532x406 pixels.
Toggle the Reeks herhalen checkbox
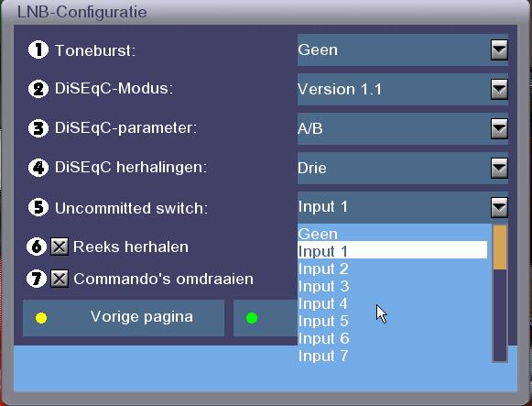60,247
